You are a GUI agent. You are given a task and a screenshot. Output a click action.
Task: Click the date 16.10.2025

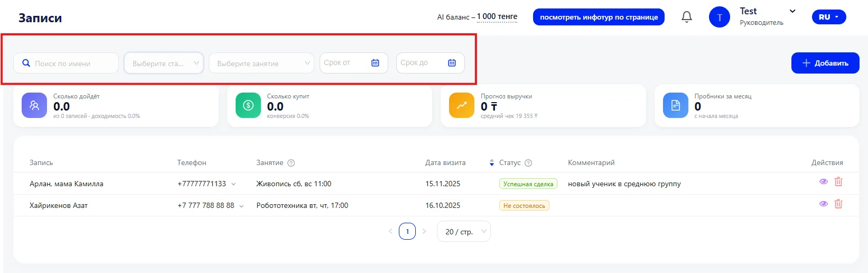point(443,206)
